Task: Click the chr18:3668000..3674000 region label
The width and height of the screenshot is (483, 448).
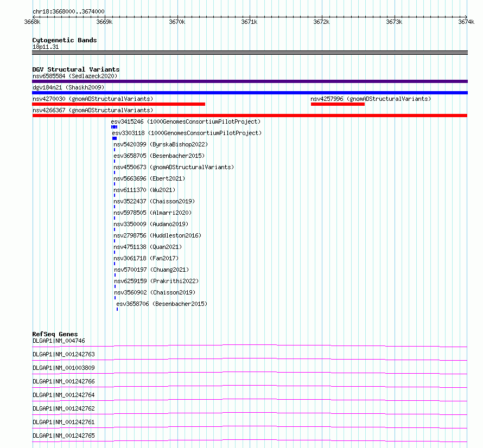Action: (68, 11)
